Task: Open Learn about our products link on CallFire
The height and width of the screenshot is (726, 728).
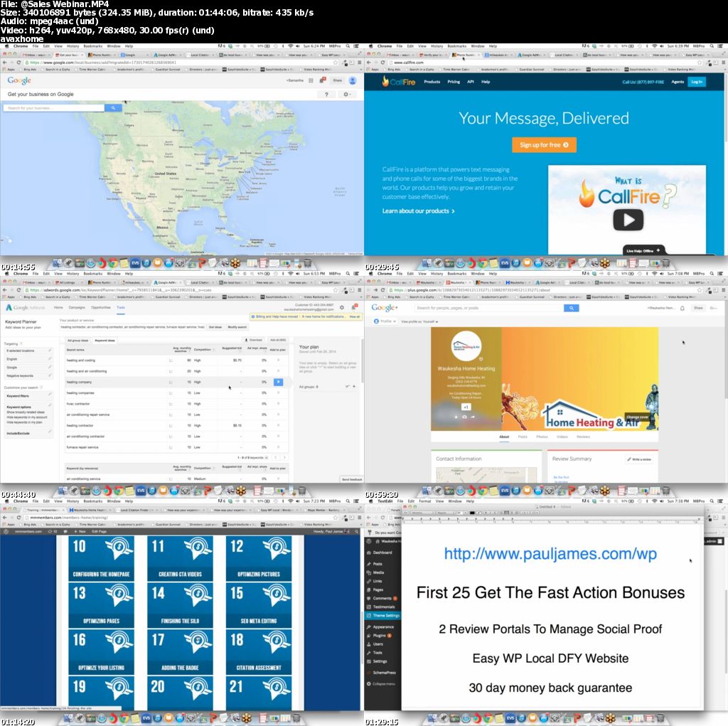Action: point(418,211)
